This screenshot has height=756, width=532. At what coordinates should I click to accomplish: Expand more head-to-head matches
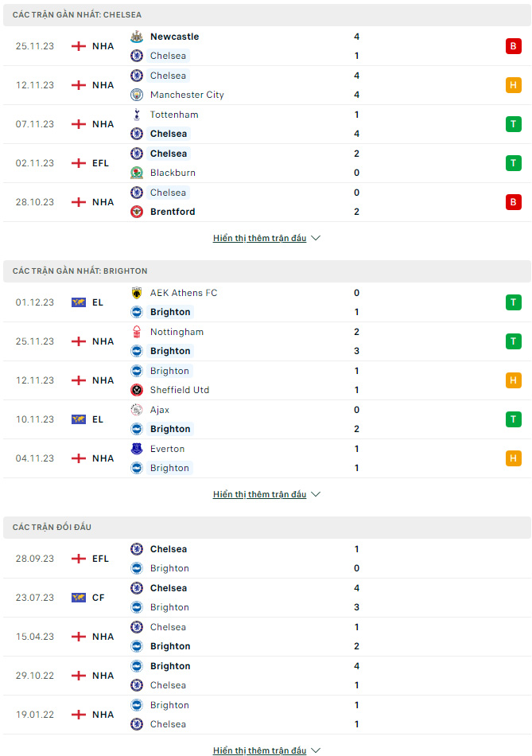[x=266, y=750]
